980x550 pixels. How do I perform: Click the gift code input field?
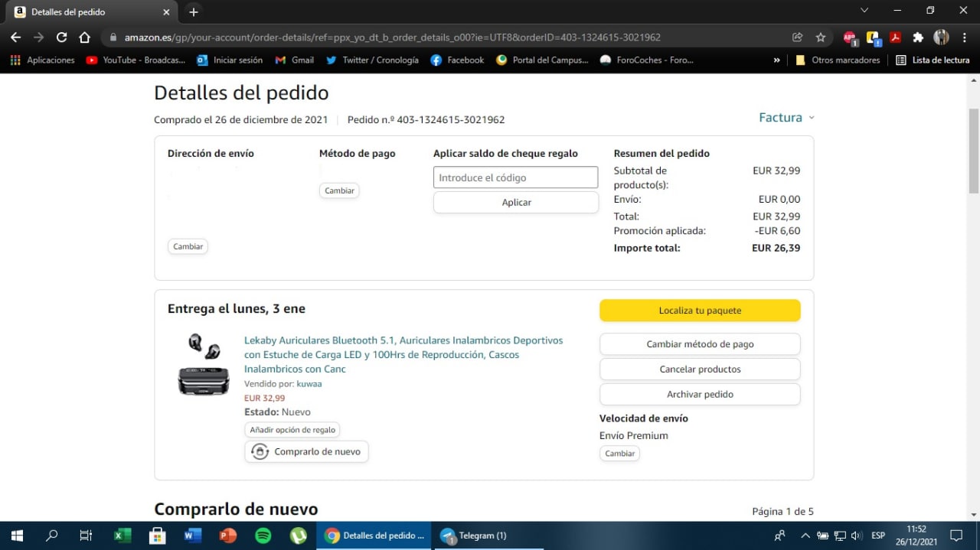(x=515, y=177)
